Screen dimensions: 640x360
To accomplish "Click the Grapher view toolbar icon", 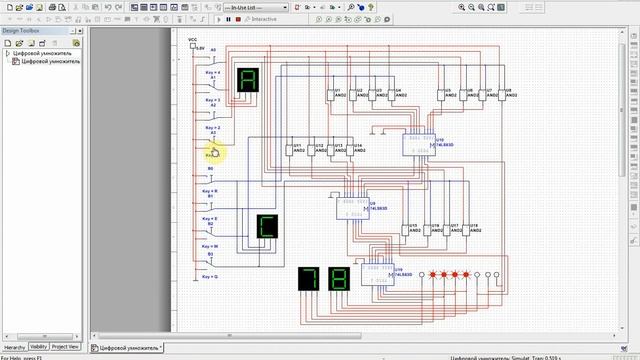I will [x=174, y=7].
